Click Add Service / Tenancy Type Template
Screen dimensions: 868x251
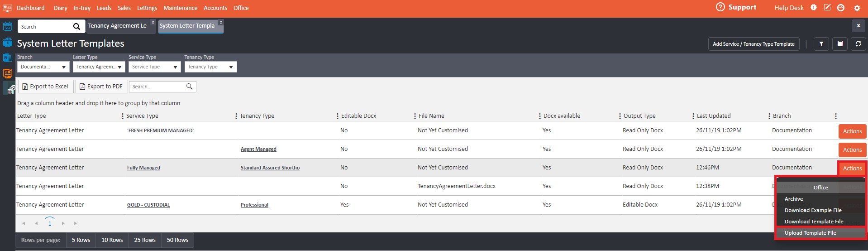tap(754, 44)
